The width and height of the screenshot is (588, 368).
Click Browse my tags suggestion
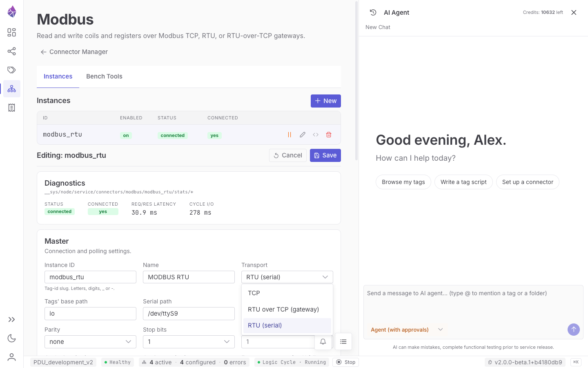click(x=403, y=182)
